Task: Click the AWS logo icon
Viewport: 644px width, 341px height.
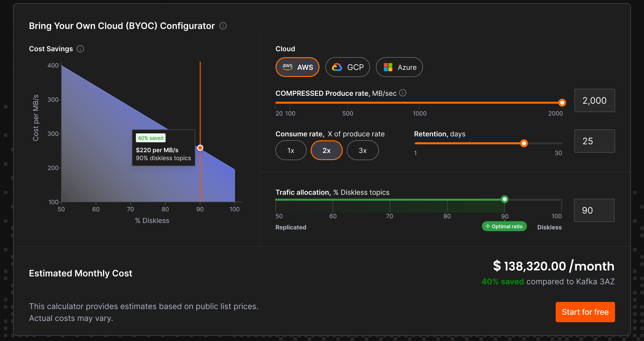Action: point(287,67)
